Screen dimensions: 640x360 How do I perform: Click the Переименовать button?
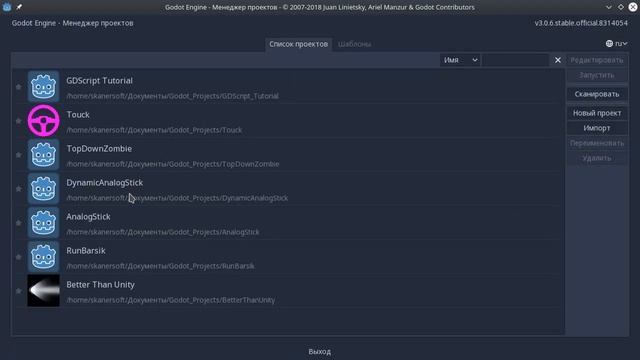597,143
